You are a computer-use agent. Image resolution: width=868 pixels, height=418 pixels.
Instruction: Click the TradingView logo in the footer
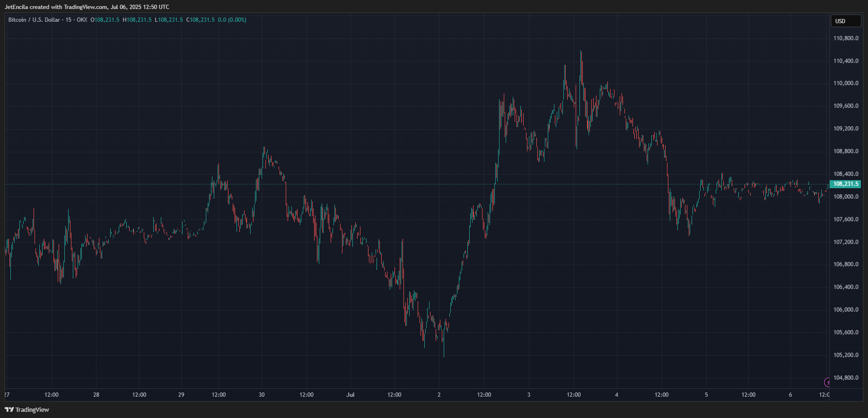click(x=27, y=409)
